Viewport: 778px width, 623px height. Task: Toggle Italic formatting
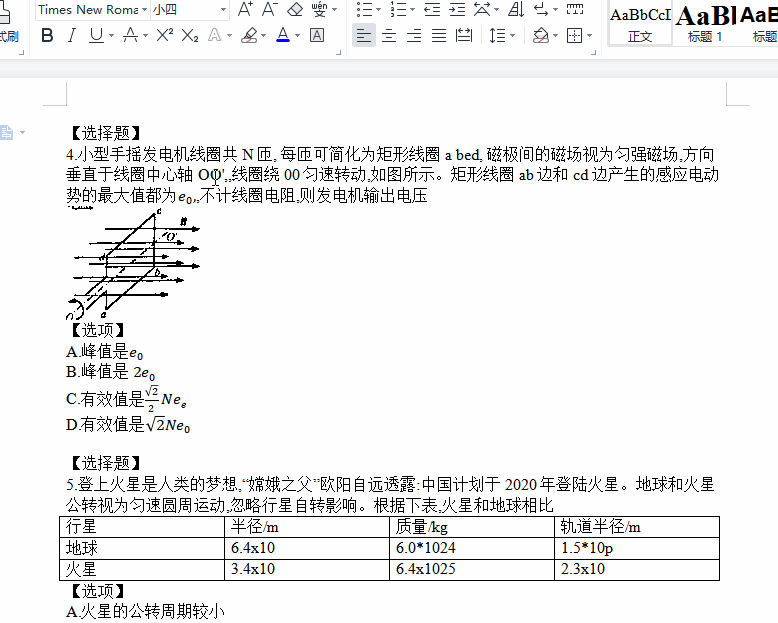[x=72, y=35]
